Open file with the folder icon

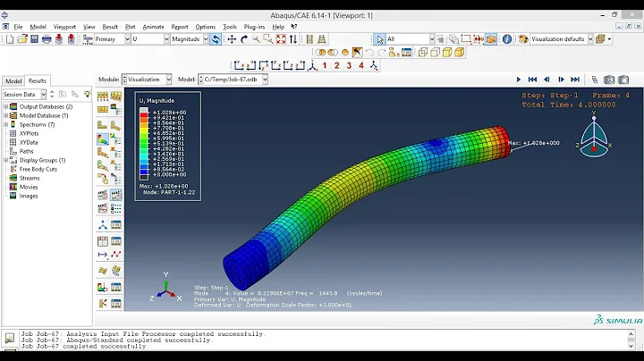[x=22, y=39]
